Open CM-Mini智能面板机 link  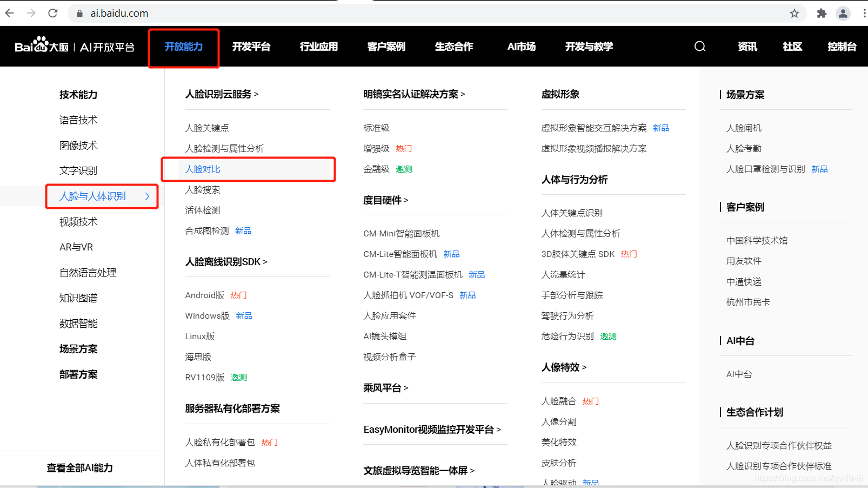(x=402, y=234)
